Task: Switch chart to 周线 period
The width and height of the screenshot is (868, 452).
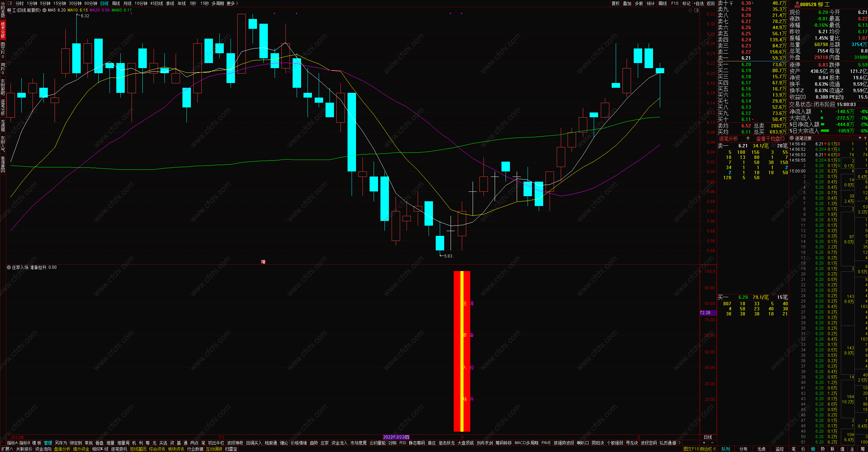Action: (116, 3)
